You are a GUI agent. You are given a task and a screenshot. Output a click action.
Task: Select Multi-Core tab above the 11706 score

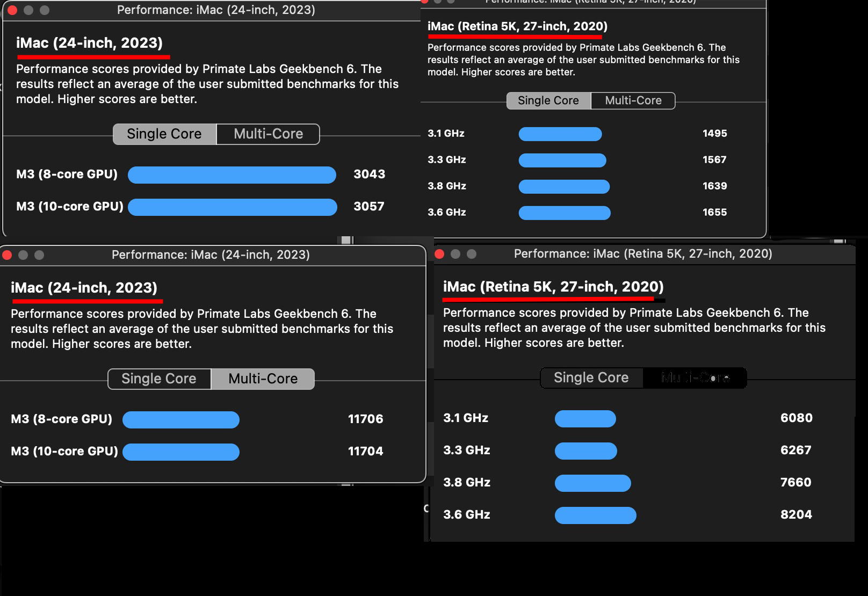(x=263, y=379)
